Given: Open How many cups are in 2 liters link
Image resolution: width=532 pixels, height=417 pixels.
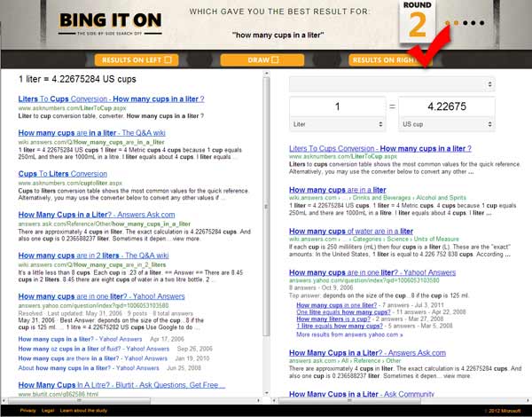Looking at the screenshot, I should tap(94, 256).
